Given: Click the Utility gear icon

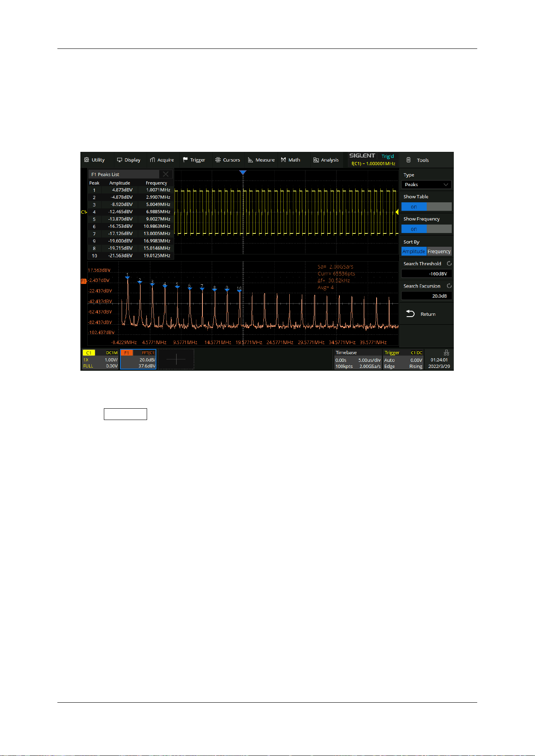Looking at the screenshot, I should [x=86, y=160].
